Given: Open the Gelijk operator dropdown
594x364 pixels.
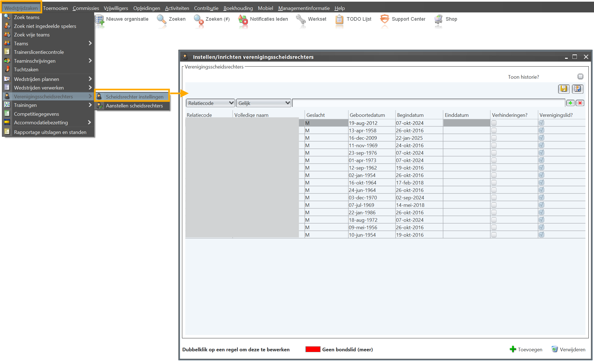Looking at the screenshot, I should point(263,103).
